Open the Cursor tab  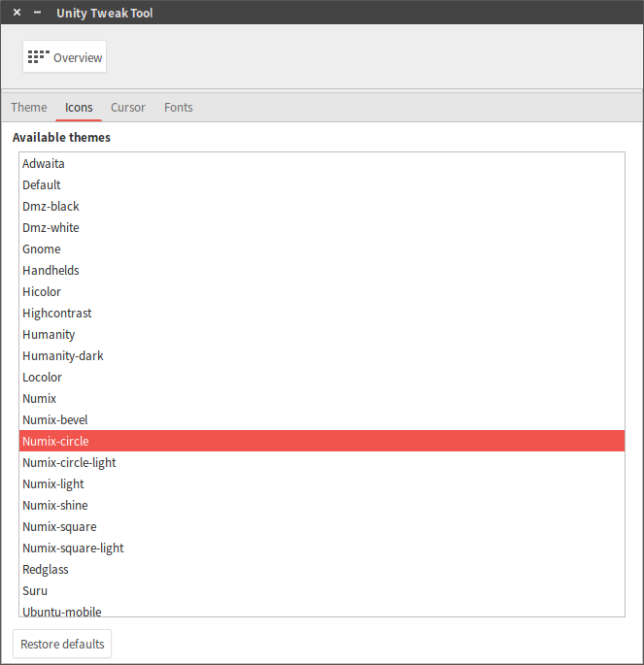click(127, 108)
